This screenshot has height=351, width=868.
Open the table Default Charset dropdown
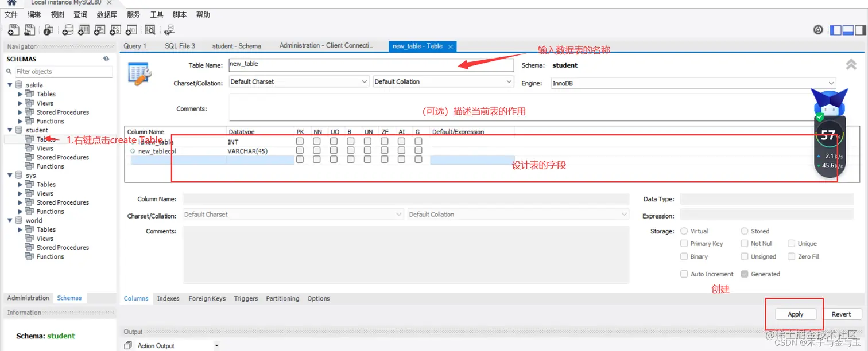click(299, 82)
